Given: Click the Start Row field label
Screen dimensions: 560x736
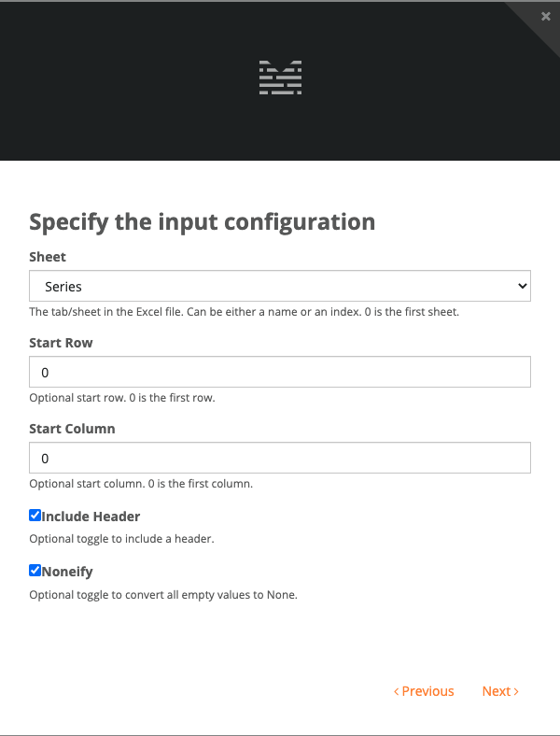Looking at the screenshot, I should [x=61, y=343].
